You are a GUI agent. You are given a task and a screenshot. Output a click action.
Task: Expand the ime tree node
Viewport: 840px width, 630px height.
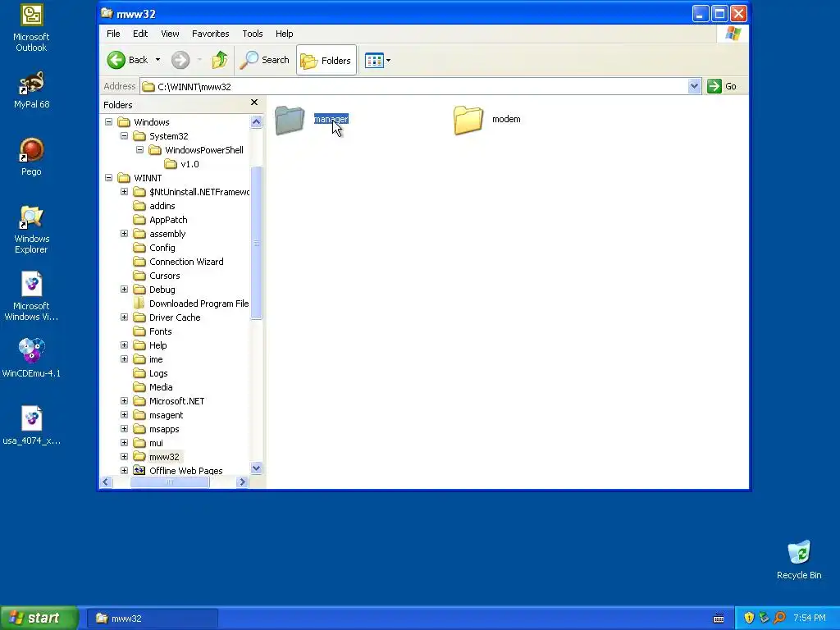click(x=125, y=359)
